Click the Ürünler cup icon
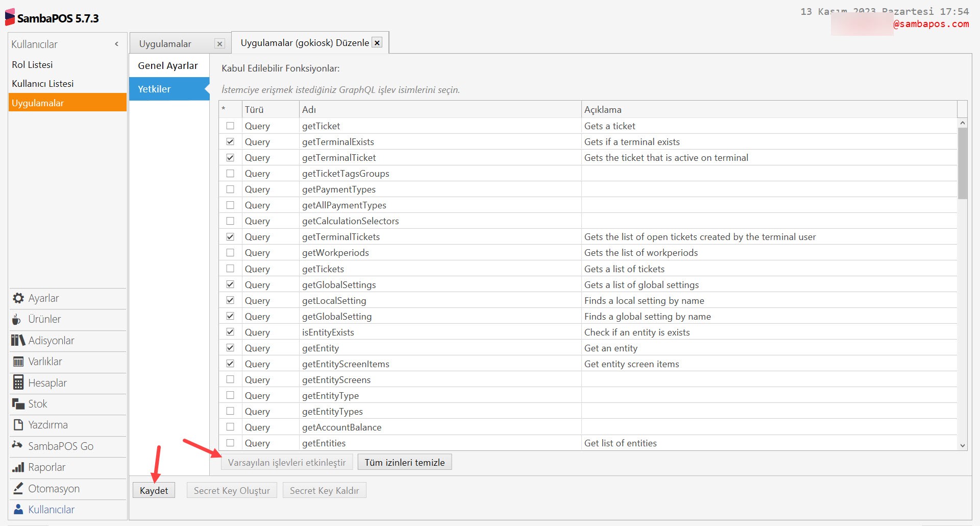Screen dimensions: 980x526 [x=17, y=319]
